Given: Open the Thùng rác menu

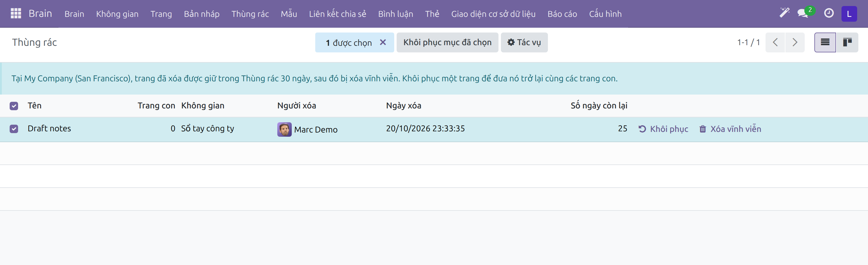Looking at the screenshot, I should [250, 14].
